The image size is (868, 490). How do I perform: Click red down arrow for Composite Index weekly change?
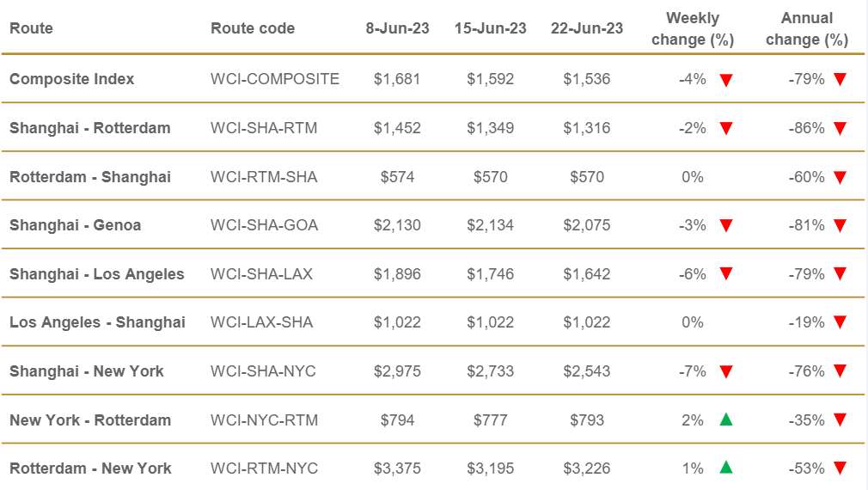click(x=726, y=80)
